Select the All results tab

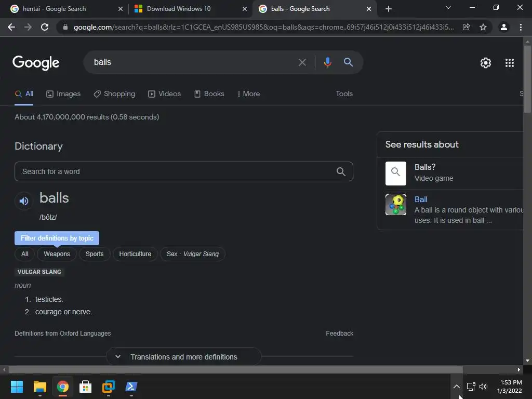24,94
